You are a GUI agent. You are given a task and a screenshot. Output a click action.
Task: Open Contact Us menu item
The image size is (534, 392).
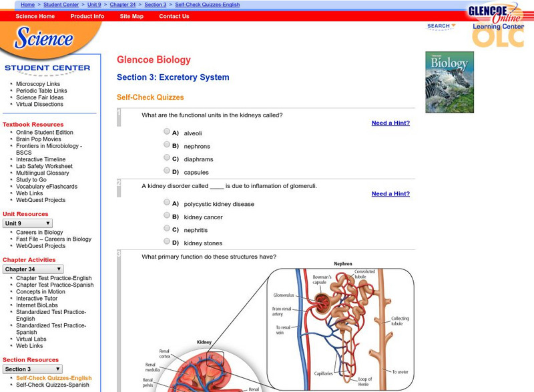pyautogui.click(x=174, y=16)
